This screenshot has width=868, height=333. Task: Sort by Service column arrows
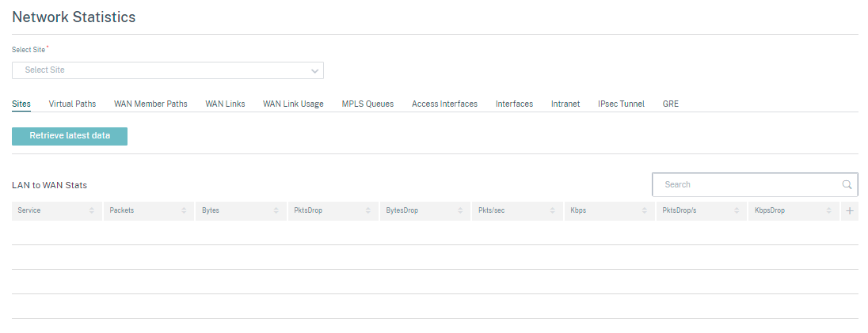(x=92, y=210)
